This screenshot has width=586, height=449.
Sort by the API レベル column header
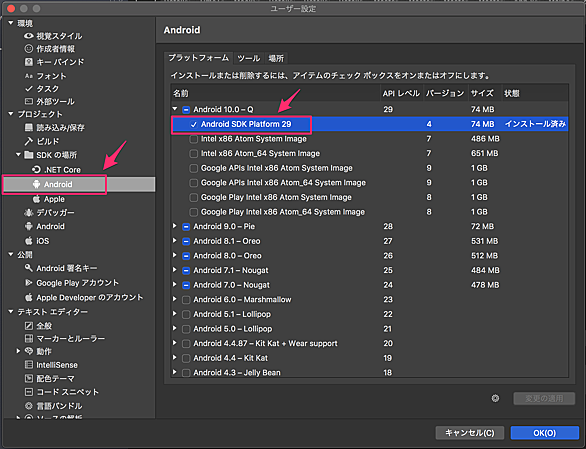click(x=401, y=93)
